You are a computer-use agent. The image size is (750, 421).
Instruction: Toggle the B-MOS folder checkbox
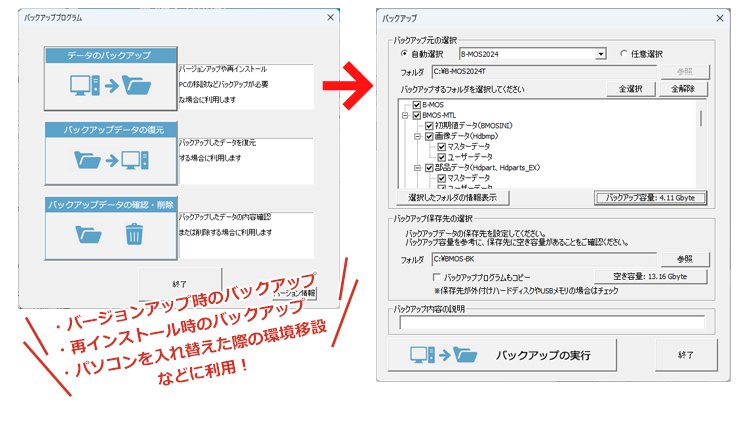(417, 105)
